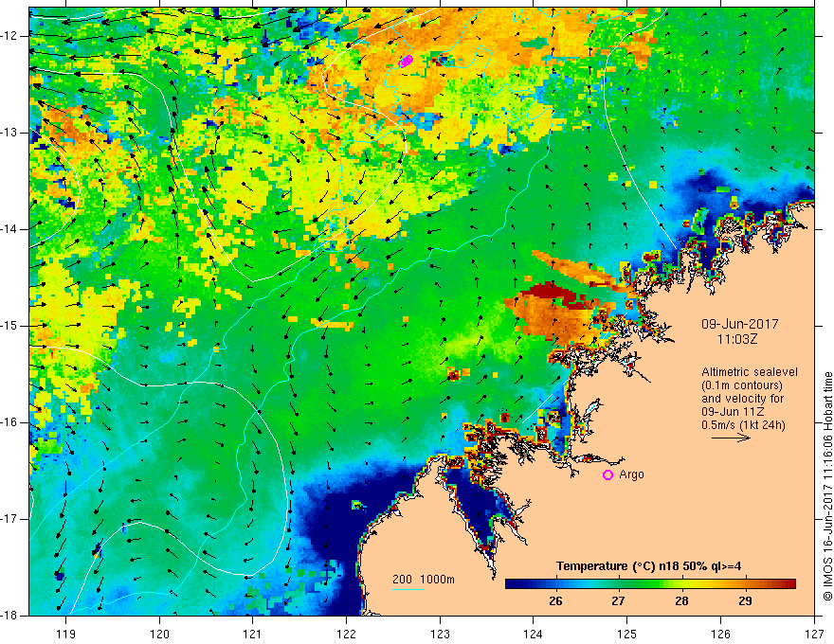Click the 0.5m/s velocity scale arrow
The width and height of the screenshot is (834, 644).
[731, 438]
